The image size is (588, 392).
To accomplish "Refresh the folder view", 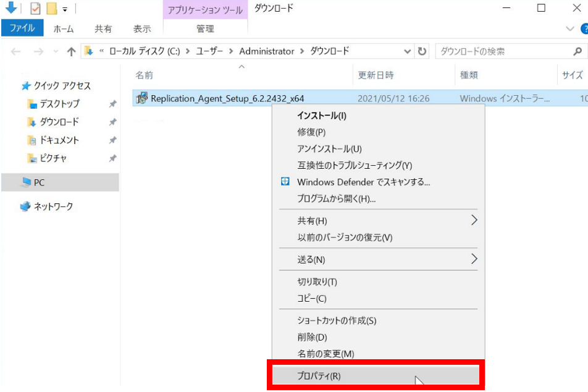I will pos(422,51).
